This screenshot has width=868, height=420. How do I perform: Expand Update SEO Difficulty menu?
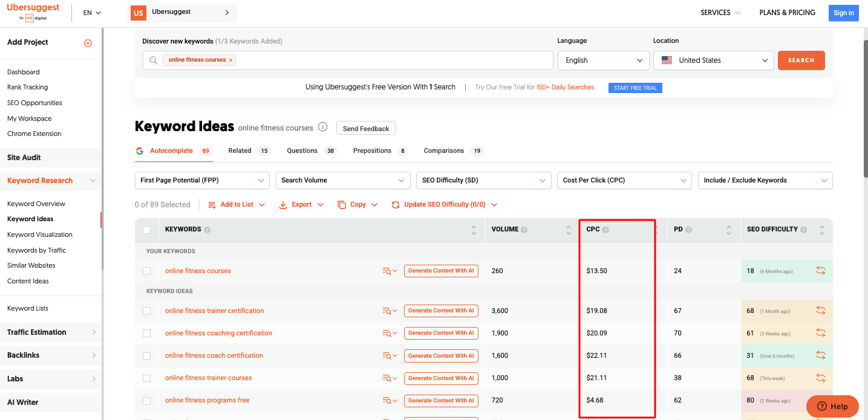(x=445, y=205)
